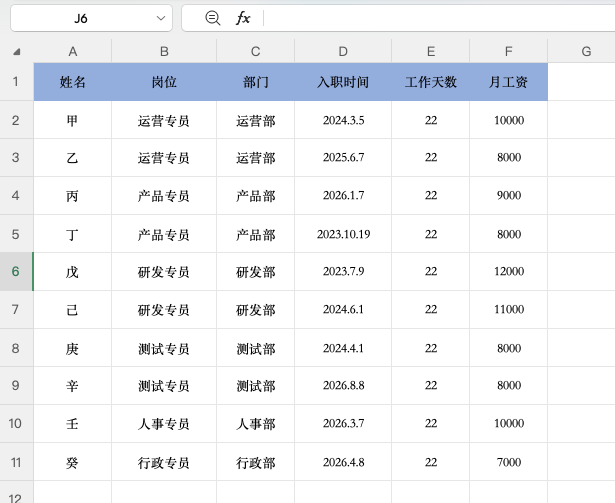Click 研发部 cell in 戊 row

pyautogui.click(x=255, y=272)
